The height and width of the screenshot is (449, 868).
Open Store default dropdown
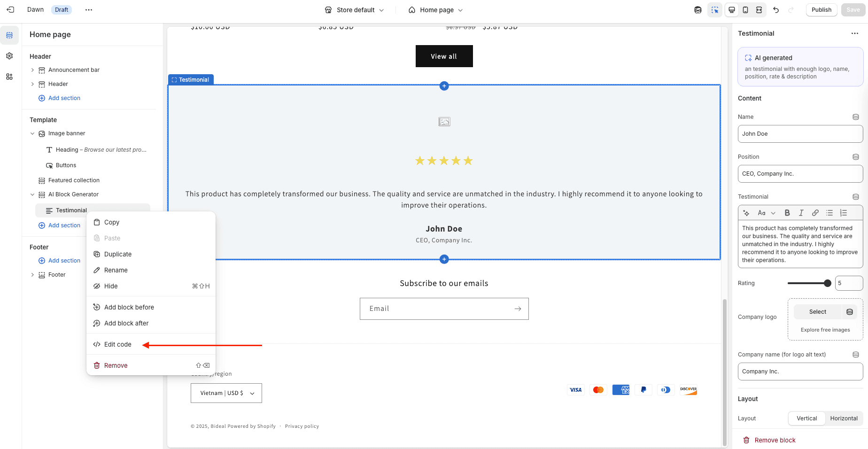coord(355,10)
